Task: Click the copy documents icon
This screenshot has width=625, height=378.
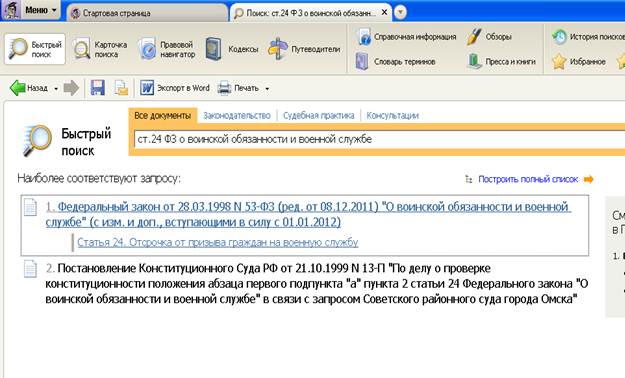Action: [122, 88]
